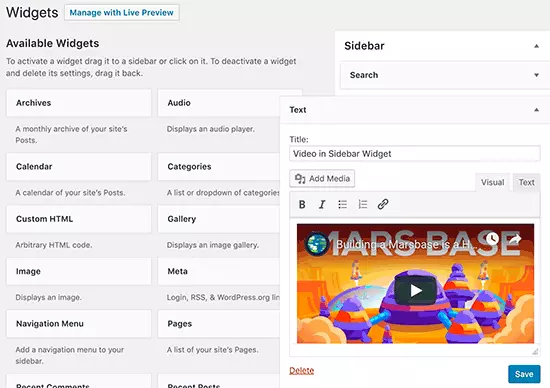
Task: Select the Audio widget
Action: pyautogui.click(x=219, y=103)
